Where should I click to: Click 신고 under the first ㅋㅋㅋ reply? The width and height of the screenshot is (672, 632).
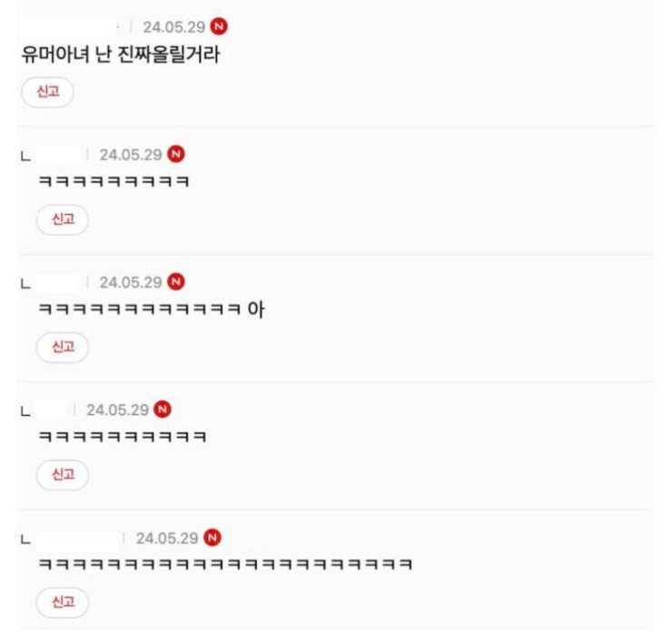pyautogui.click(x=63, y=220)
